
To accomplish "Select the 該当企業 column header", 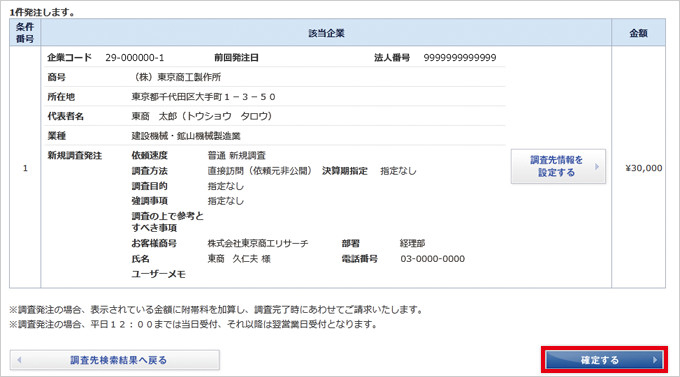I will click(326, 33).
